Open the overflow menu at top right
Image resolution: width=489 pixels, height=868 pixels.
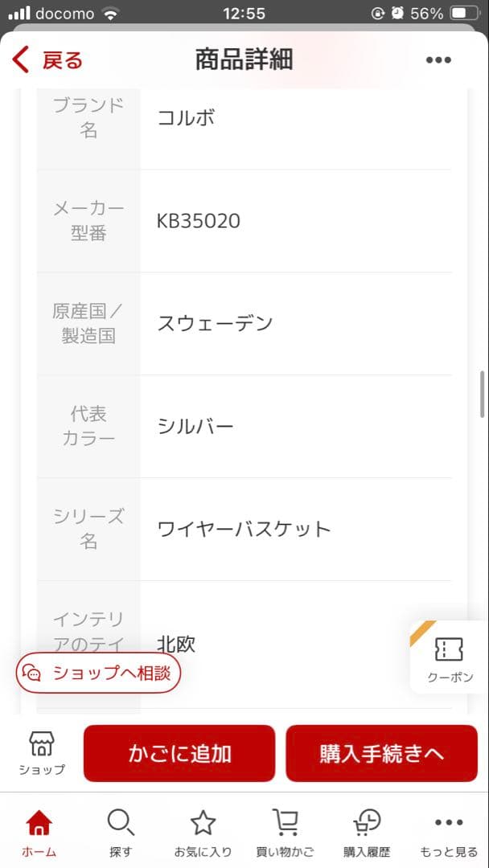tap(438, 59)
